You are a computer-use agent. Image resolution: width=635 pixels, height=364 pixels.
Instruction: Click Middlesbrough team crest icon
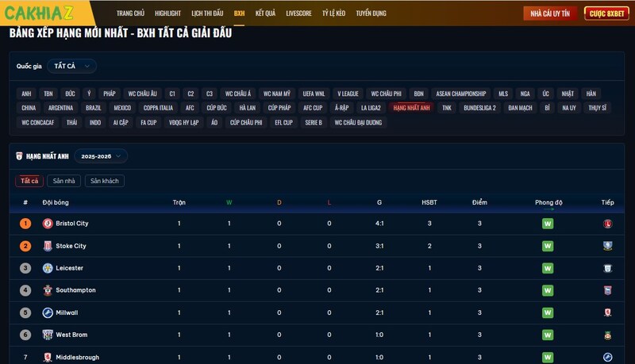(x=48, y=358)
